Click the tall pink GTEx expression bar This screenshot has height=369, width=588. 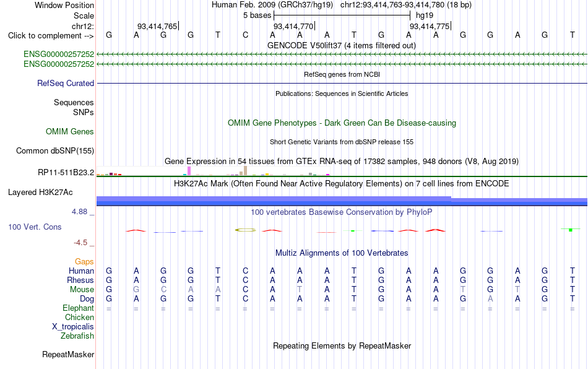(189, 171)
